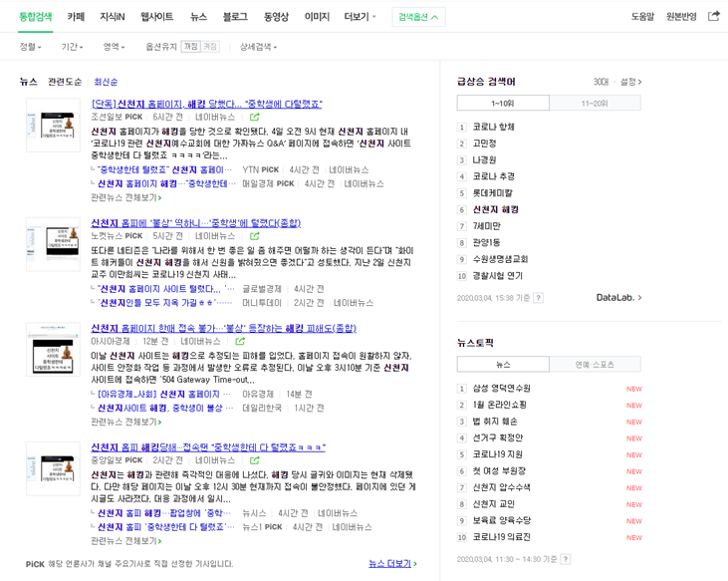The image size is (728, 581).
Task: Click the help question mark under 뉴스토픽
Action: click(x=565, y=559)
